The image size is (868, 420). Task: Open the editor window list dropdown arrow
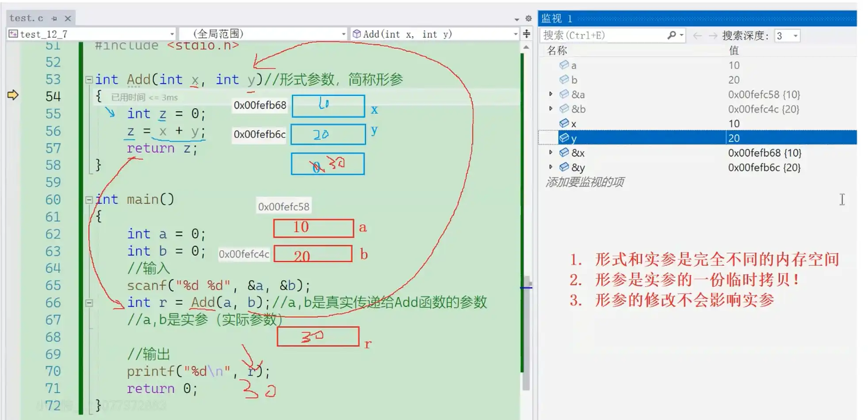click(516, 19)
